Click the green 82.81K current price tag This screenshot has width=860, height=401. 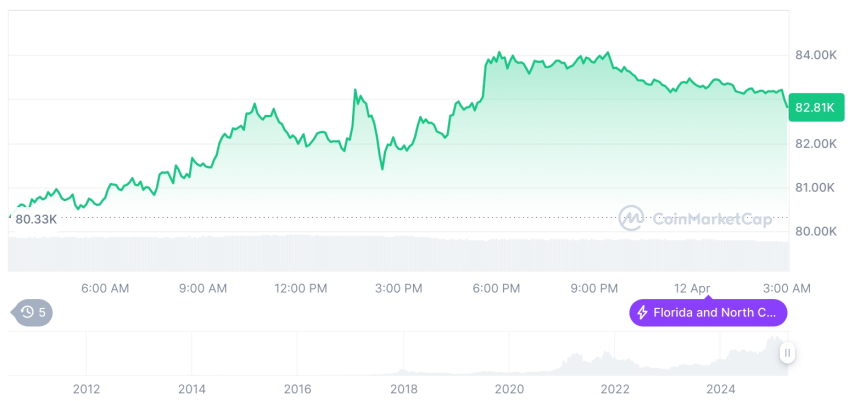pos(815,106)
